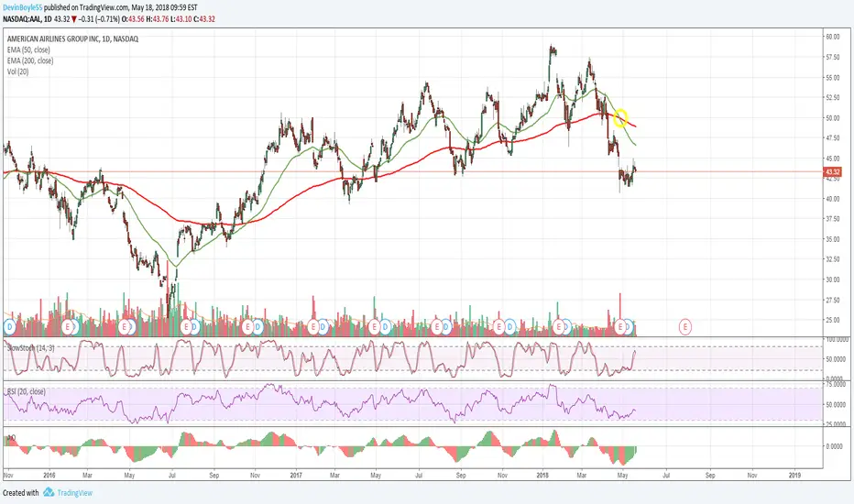Click the TradingView link beside 'Created with'
The width and height of the screenshot is (854, 504).
74,493
